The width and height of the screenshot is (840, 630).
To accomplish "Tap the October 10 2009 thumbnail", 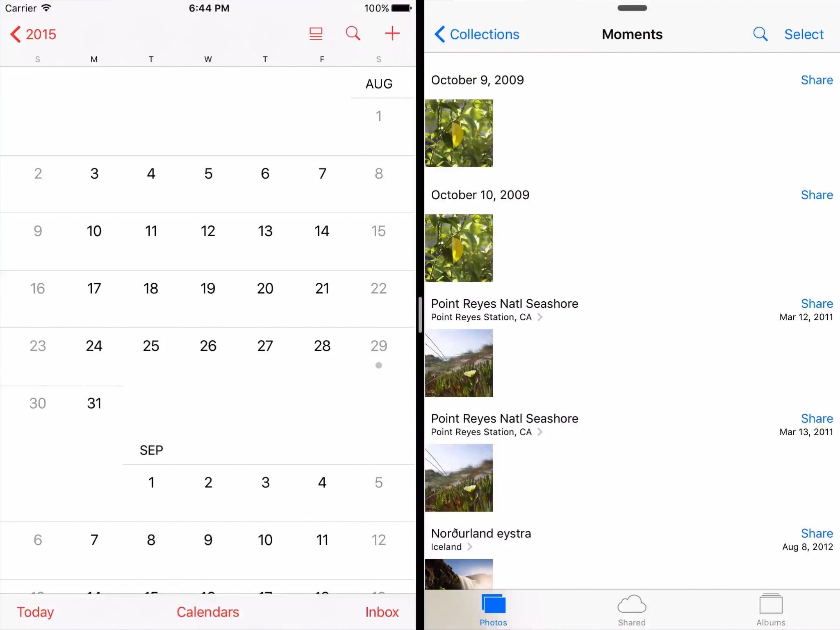I will point(460,248).
